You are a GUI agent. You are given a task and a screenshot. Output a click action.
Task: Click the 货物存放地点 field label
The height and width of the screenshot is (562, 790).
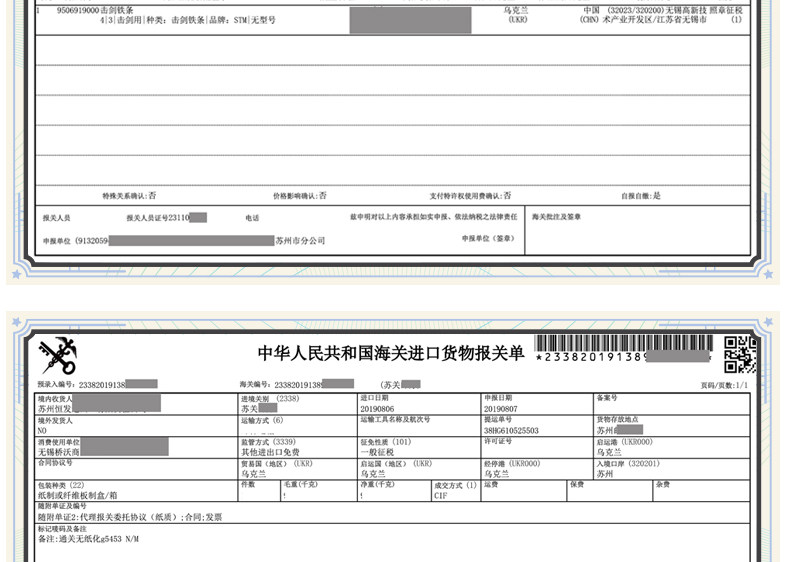tap(618, 419)
